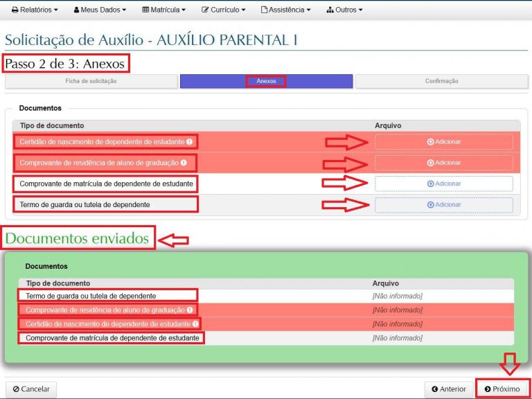Open the Assistência menu
532x399 pixels.
[x=285, y=10]
